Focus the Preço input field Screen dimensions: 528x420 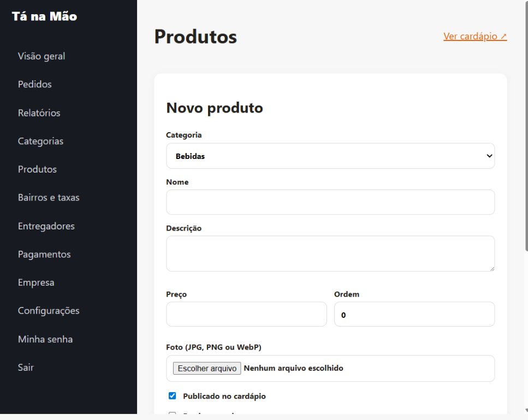pos(246,314)
